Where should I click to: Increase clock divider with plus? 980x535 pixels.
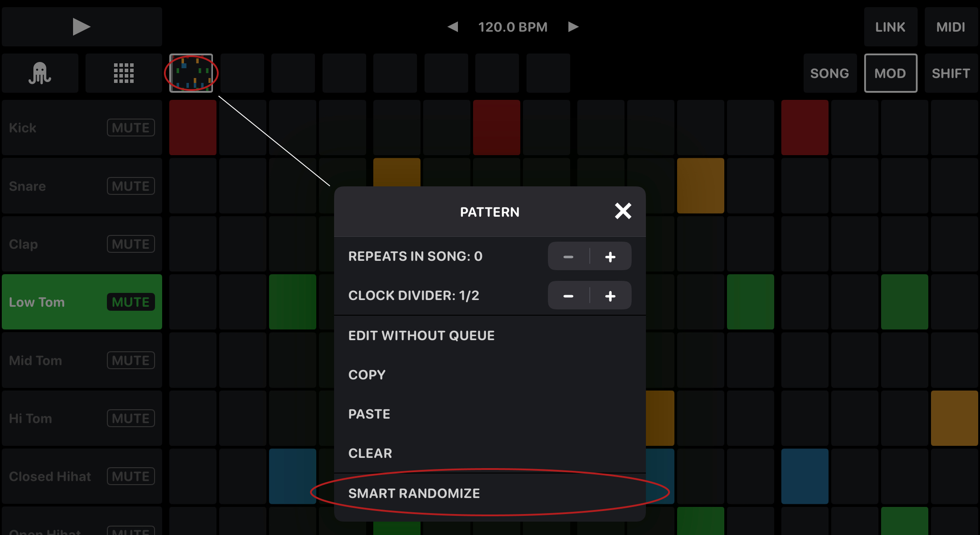[x=610, y=296]
